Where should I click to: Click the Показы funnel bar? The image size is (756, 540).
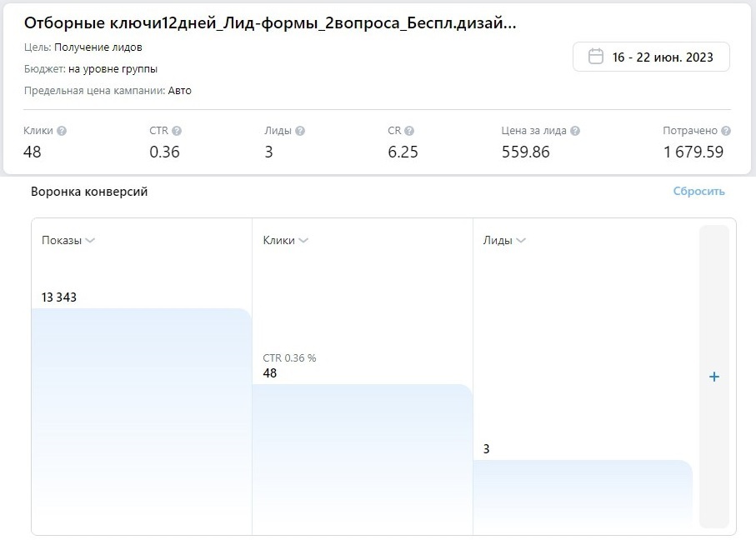(142, 422)
